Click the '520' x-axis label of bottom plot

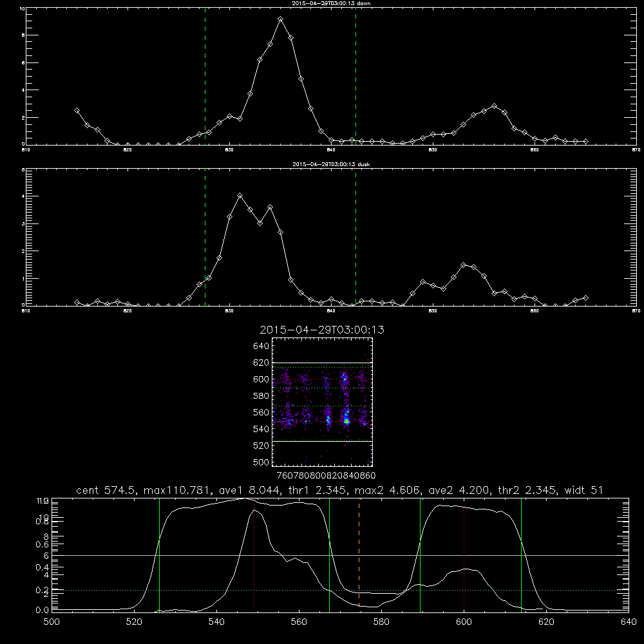pos(134,622)
